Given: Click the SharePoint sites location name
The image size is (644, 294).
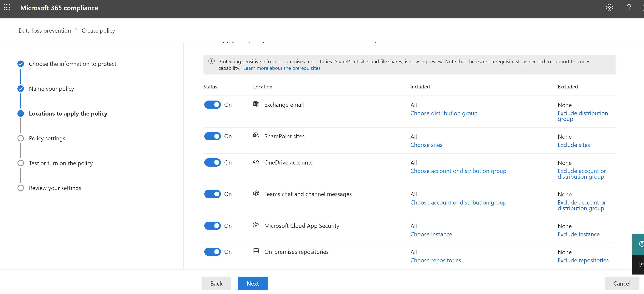Looking at the screenshot, I should (x=284, y=136).
